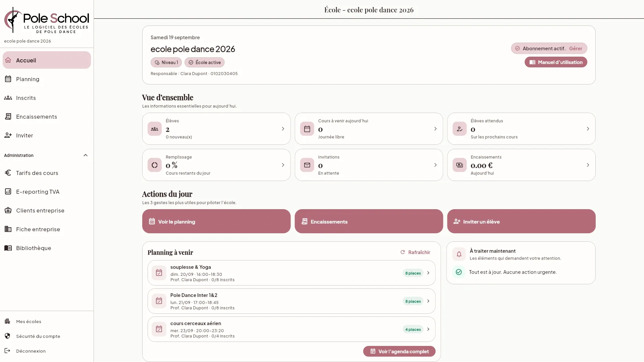
Task: Click the Bibliothèque book icon
Action: 8,248
